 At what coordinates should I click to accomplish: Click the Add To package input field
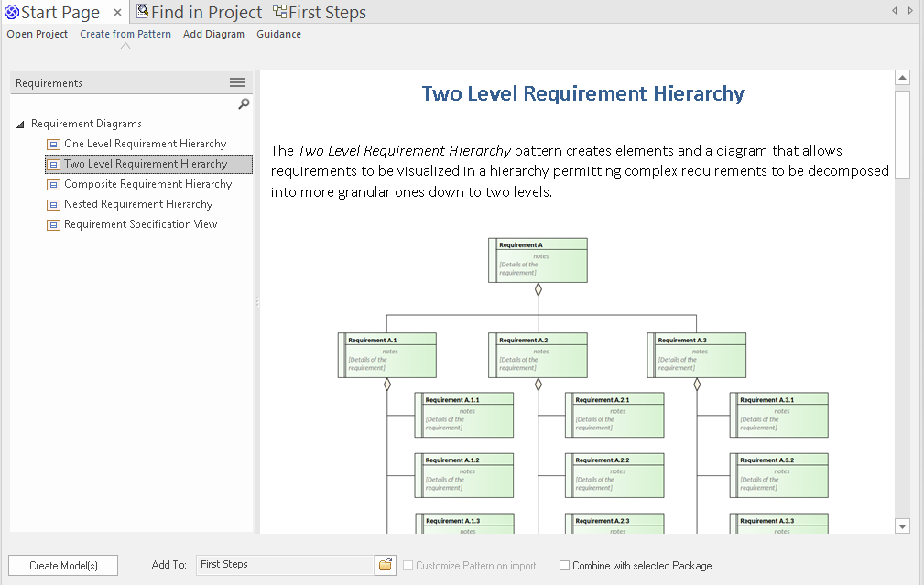click(x=284, y=565)
